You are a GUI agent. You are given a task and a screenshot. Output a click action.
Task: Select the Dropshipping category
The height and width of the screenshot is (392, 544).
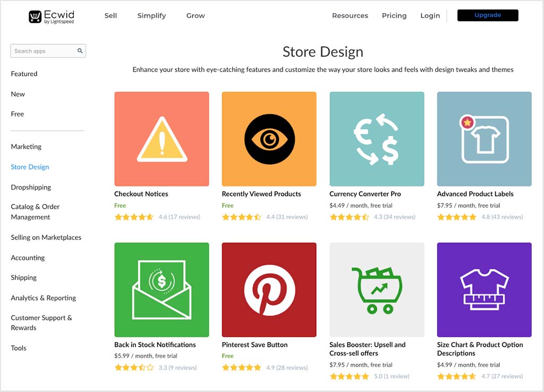(x=31, y=188)
